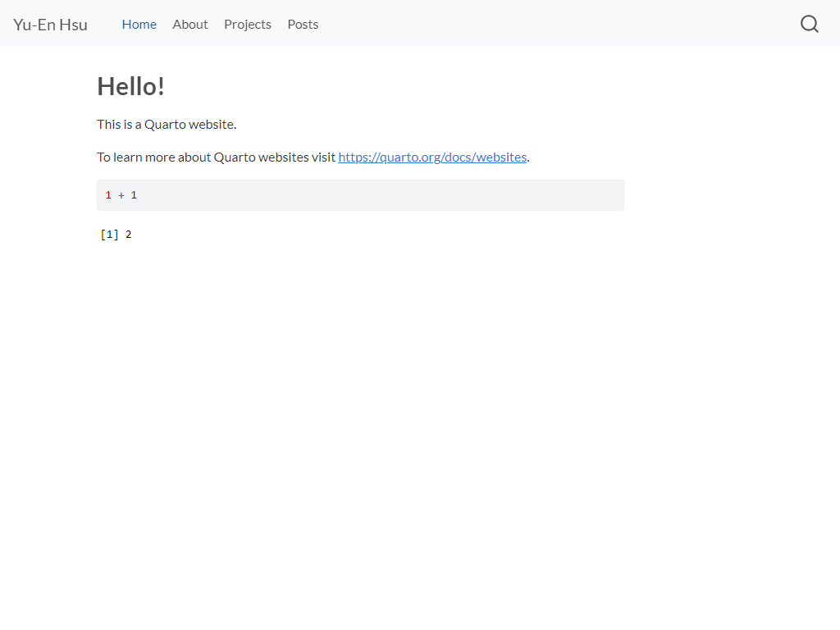Open the About page
The height and width of the screenshot is (630, 840).
(190, 24)
